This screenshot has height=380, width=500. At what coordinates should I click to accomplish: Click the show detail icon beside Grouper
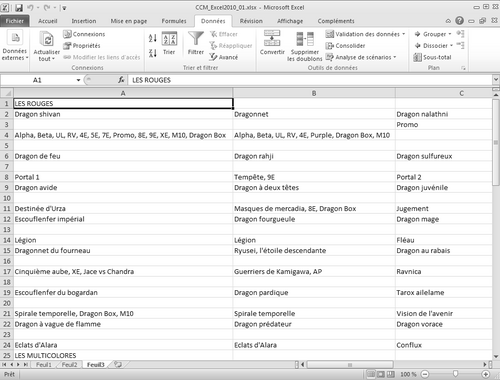(x=460, y=34)
